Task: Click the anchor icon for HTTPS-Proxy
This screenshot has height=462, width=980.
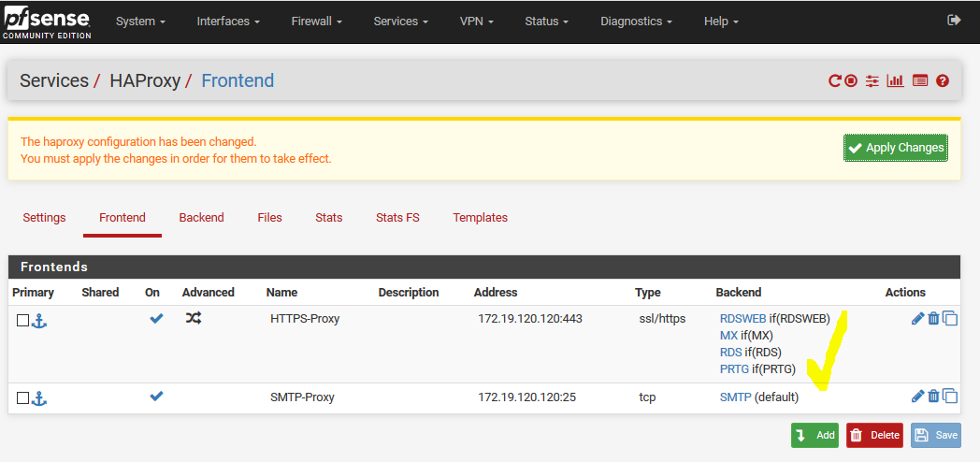Action: pyautogui.click(x=40, y=321)
